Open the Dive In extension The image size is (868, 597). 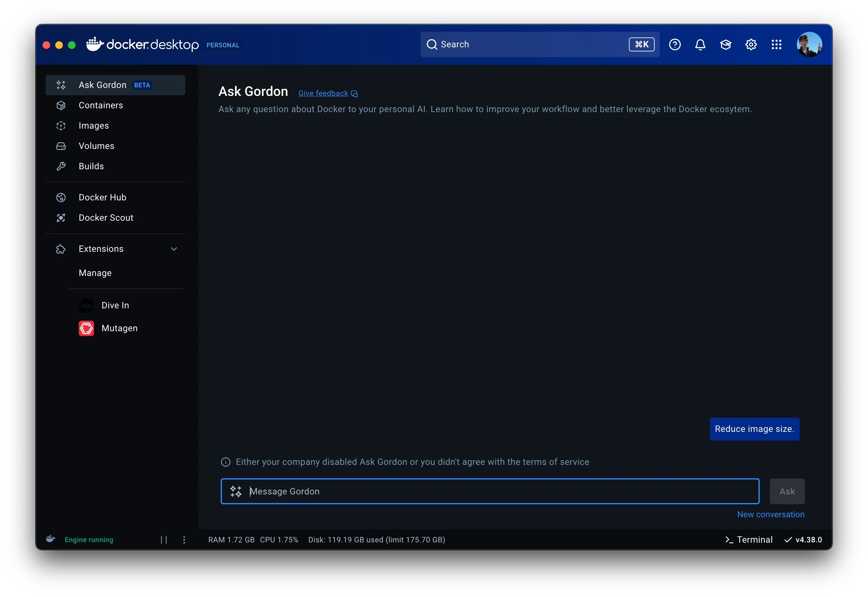115,305
